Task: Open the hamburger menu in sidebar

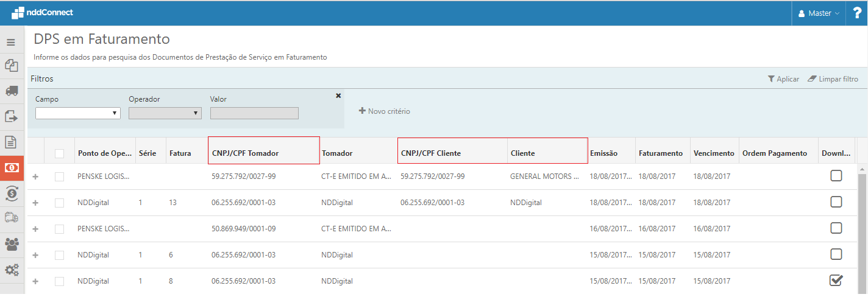Action: click(x=11, y=43)
